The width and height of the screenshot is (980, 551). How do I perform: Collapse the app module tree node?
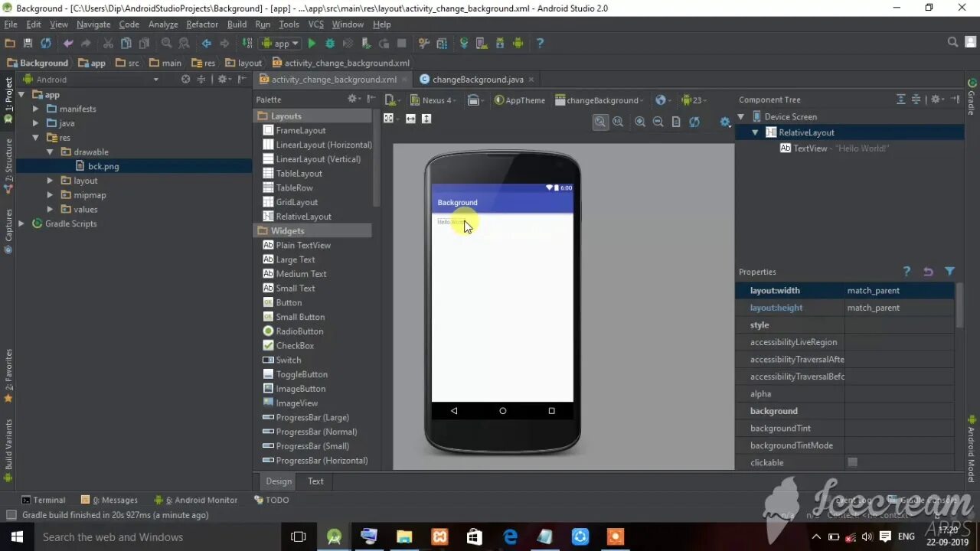tap(21, 95)
